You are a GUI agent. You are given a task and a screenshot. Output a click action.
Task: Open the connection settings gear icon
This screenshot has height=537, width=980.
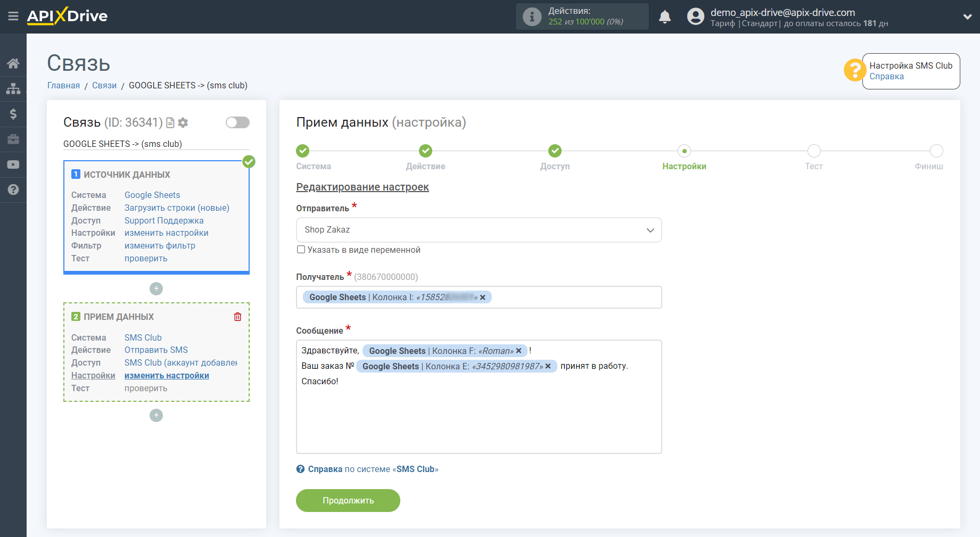(x=183, y=123)
